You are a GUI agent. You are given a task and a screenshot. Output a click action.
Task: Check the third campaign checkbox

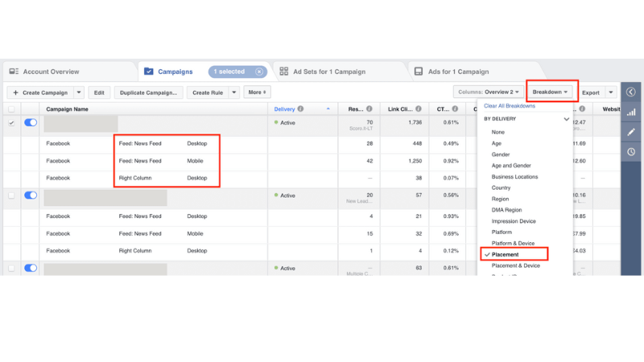[x=11, y=268]
